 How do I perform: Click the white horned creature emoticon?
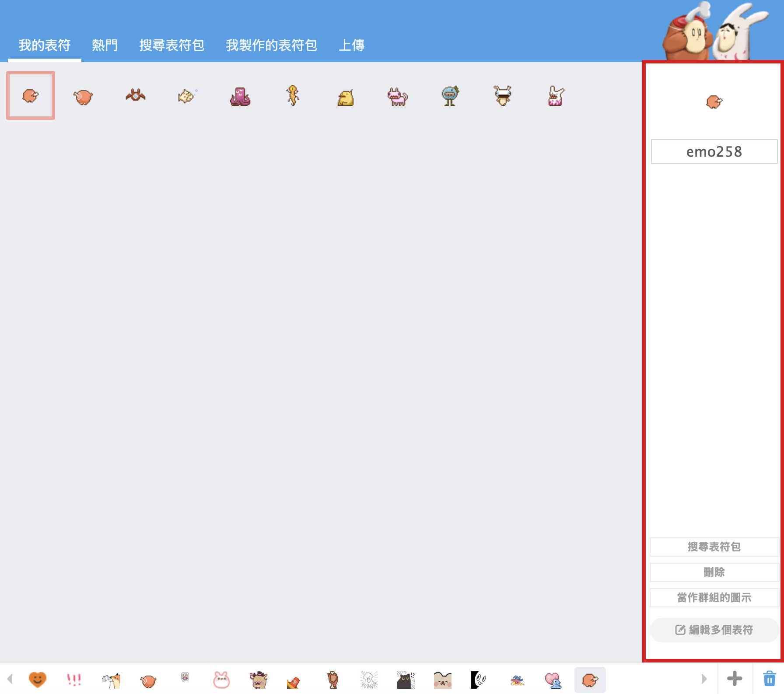[x=503, y=95]
